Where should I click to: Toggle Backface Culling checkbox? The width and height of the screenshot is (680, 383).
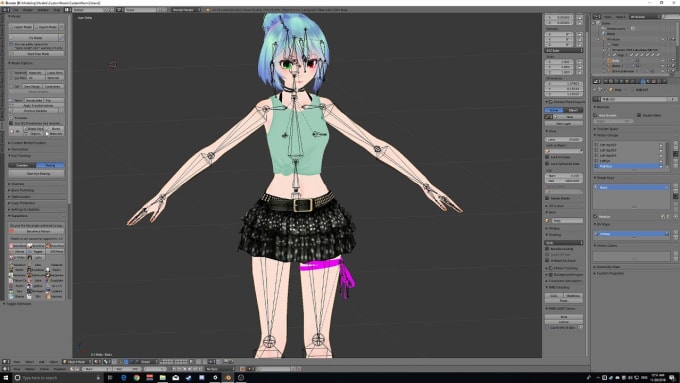click(x=547, y=249)
